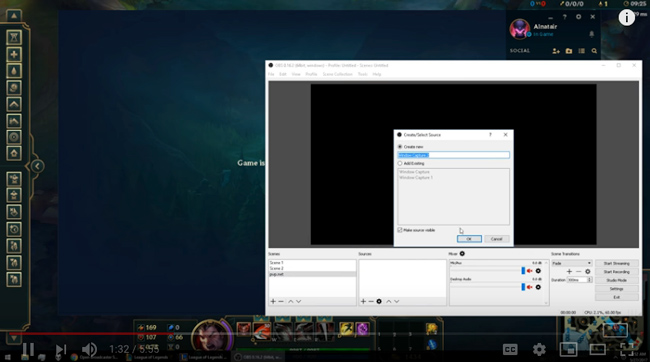Screen dimensions: 650x362
Task: Open OBS Settings button
Action: tap(616, 289)
